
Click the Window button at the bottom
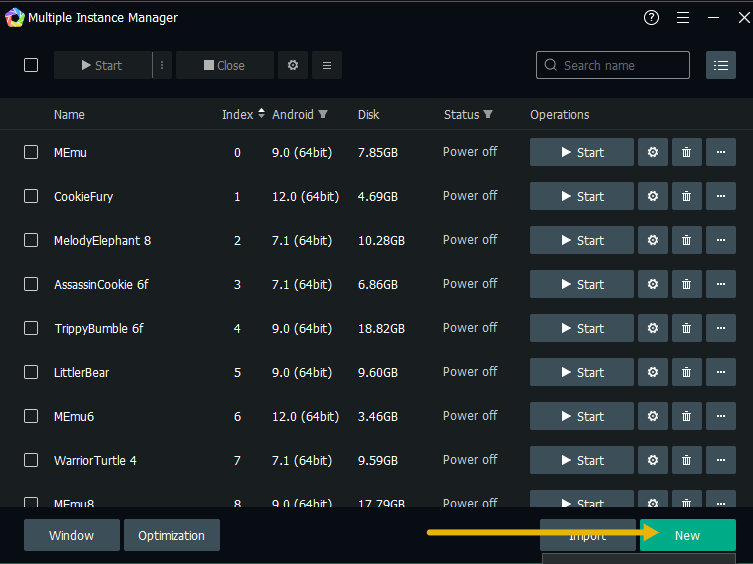click(x=72, y=535)
